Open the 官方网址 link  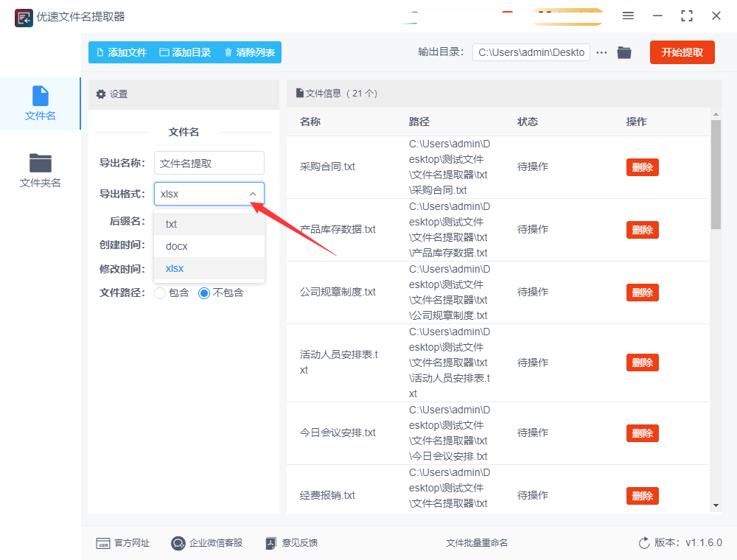[122, 543]
